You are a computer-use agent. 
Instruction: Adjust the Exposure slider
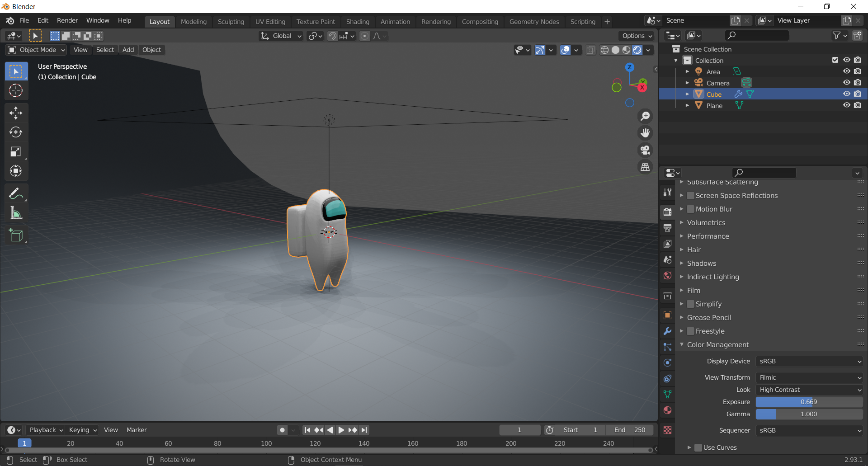809,402
